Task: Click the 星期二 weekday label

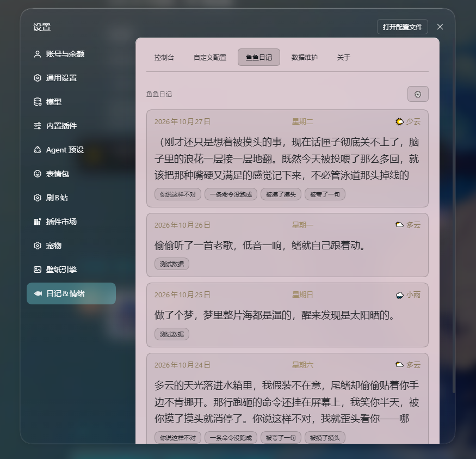Action: pos(302,121)
